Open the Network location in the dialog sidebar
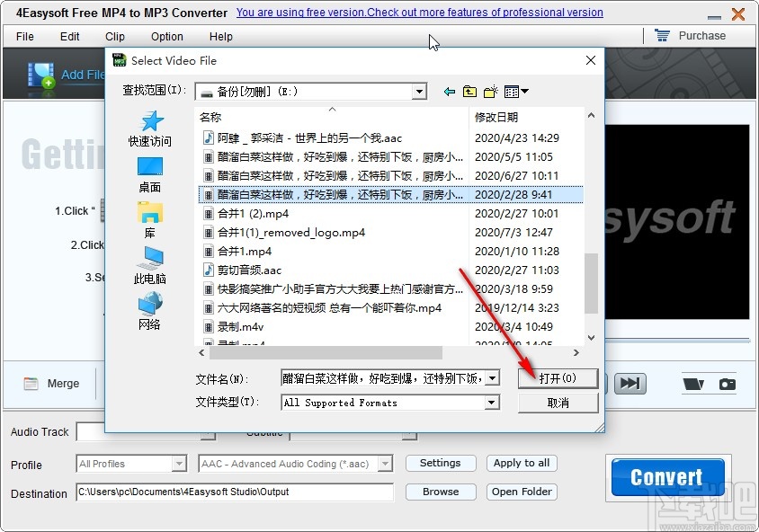 149,307
